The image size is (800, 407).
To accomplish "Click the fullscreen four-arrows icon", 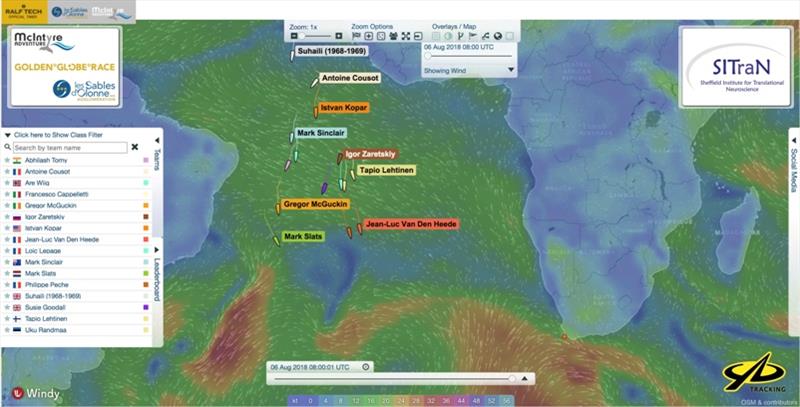I will click(406, 36).
